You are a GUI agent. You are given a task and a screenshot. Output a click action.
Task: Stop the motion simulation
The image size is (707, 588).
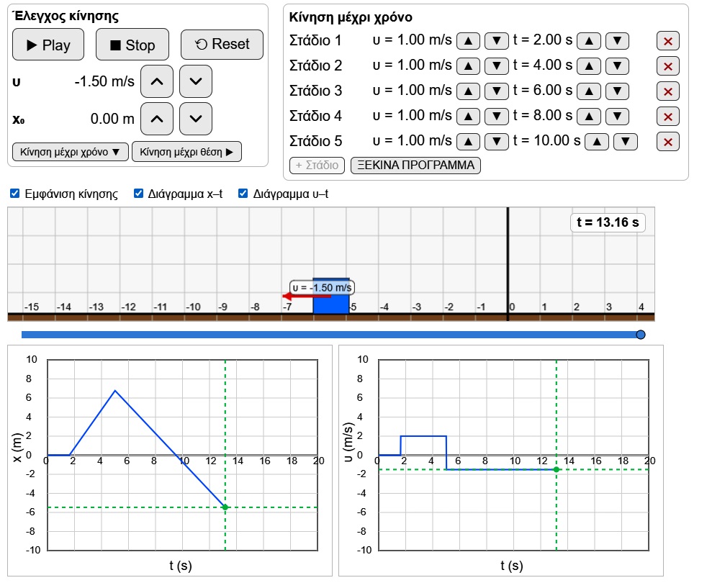click(132, 45)
